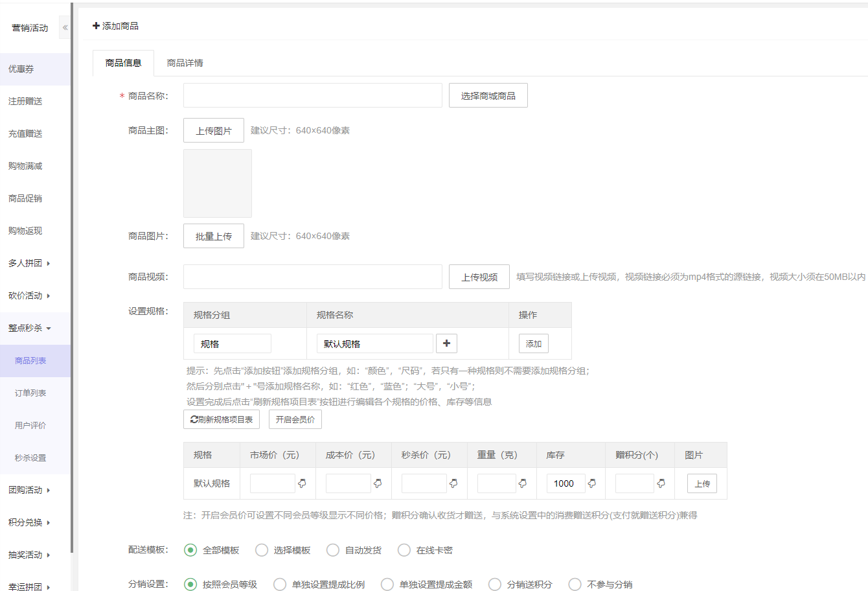Click hand-down icon next to 库存 input
The image size is (868, 591).
tap(592, 483)
